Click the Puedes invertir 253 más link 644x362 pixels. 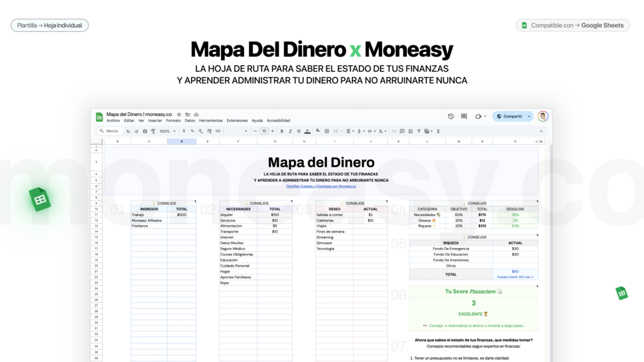[x=515, y=277]
